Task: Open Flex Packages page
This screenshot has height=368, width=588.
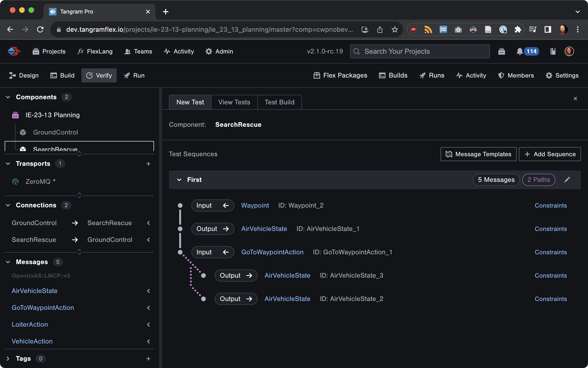Action: [x=340, y=75]
